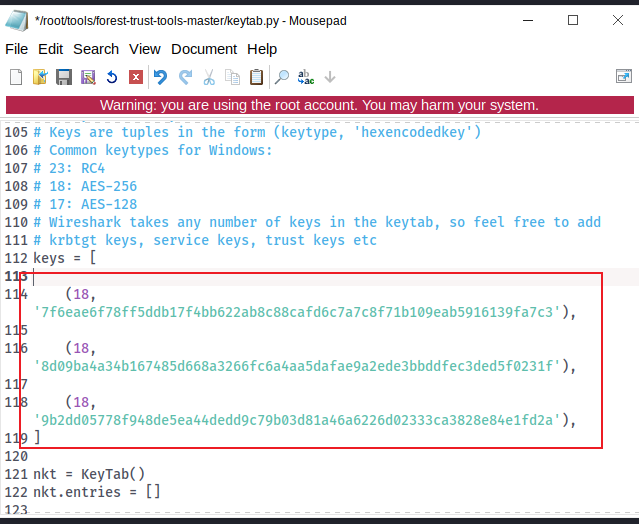Click the Cut scissors icon
This screenshot has height=524, width=639.
click(x=209, y=77)
